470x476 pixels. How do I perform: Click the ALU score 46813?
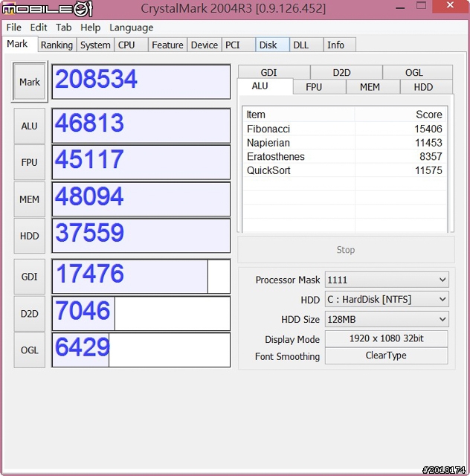[141, 126]
